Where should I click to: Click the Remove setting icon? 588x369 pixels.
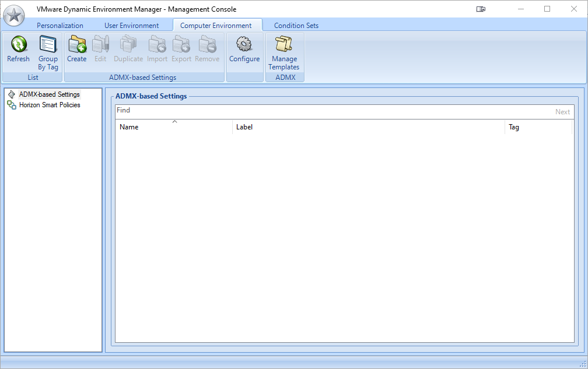coord(208,44)
